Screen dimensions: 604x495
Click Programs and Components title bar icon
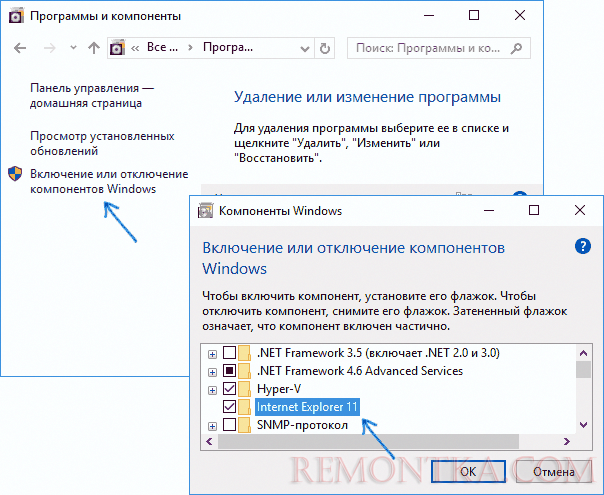(x=16, y=17)
